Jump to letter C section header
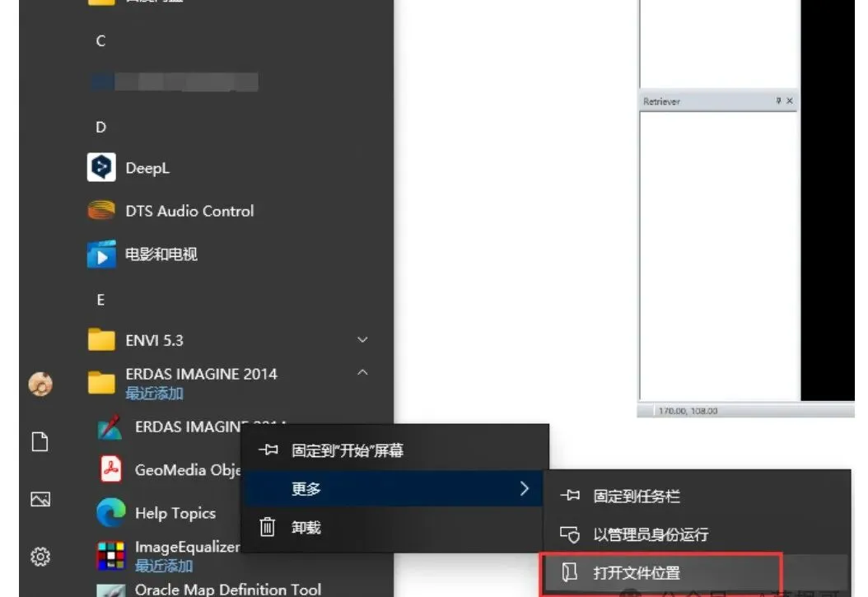The width and height of the screenshot is (868, 597). 100,41
